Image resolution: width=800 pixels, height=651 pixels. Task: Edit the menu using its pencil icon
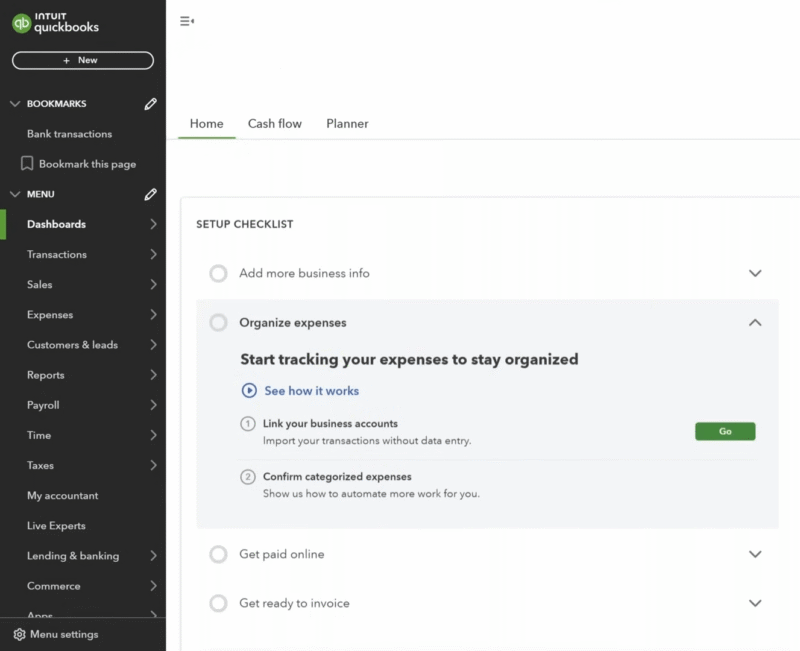tap(150, 194)
